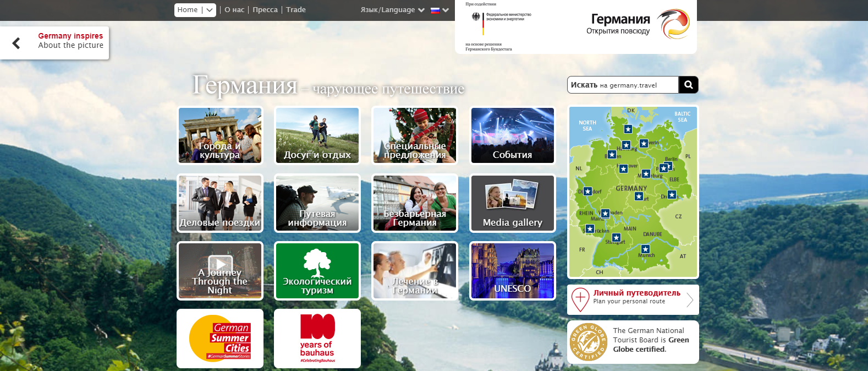Open the Экологический туризм tree tile
868x371 pixels.
(317, 271)
